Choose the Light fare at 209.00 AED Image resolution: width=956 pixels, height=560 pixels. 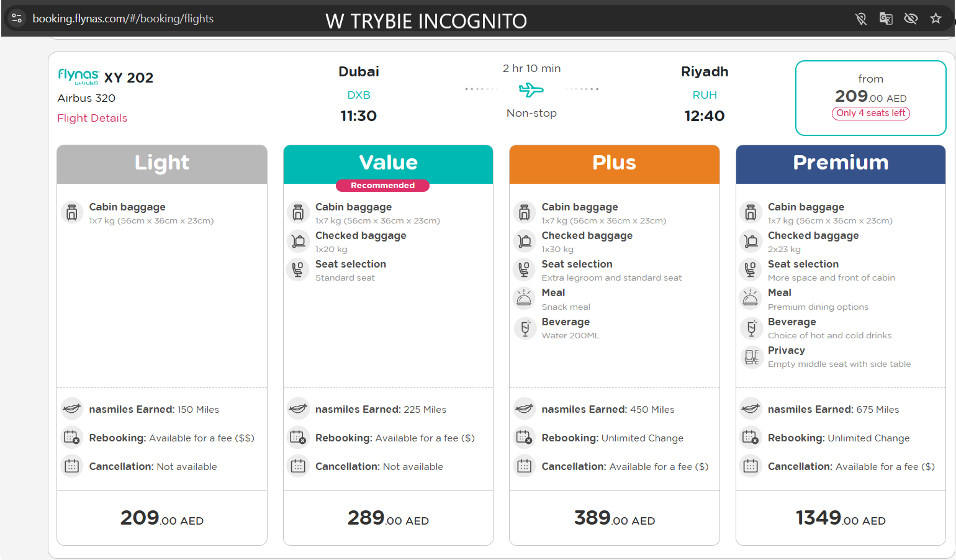pyautogui.click(x=162, y=518)
